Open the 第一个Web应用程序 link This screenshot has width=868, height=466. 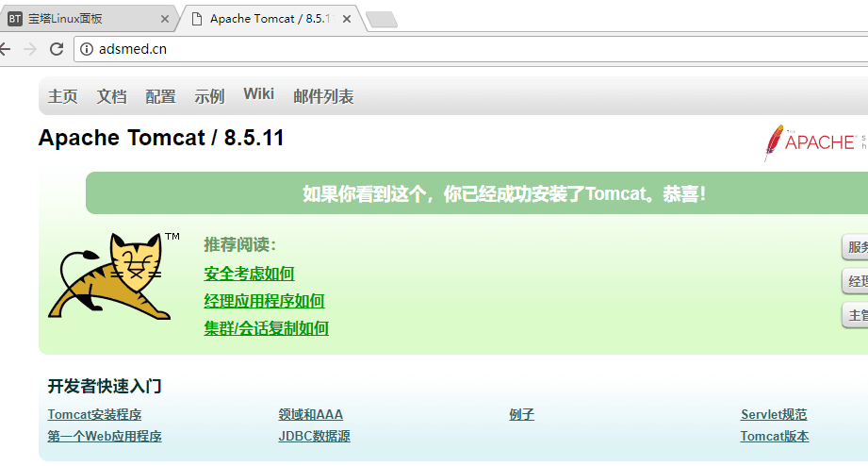[105, 436]
